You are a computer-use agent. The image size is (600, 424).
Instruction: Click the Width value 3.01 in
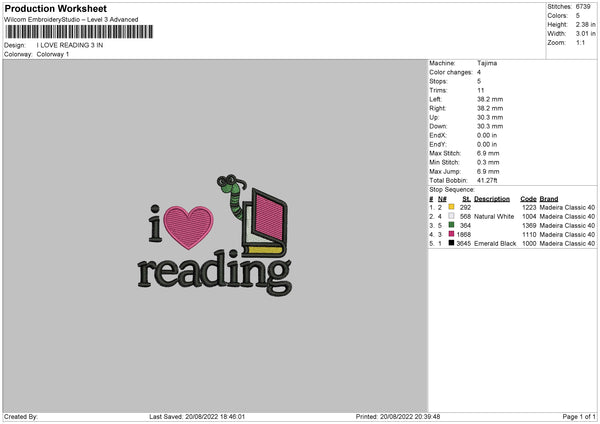(x=585, y=34)
